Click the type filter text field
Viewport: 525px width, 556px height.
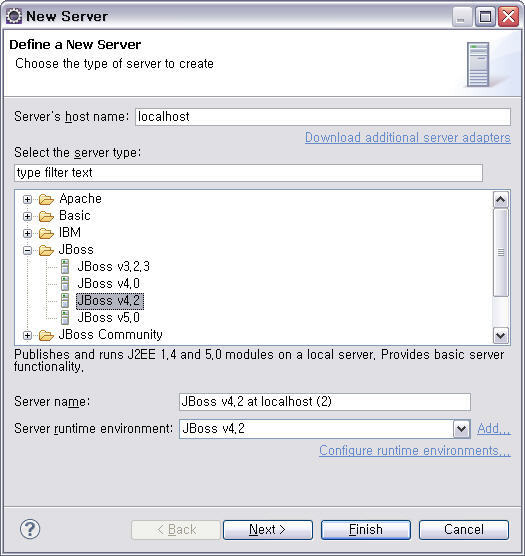pyautogui.click(x=248, y=173)
